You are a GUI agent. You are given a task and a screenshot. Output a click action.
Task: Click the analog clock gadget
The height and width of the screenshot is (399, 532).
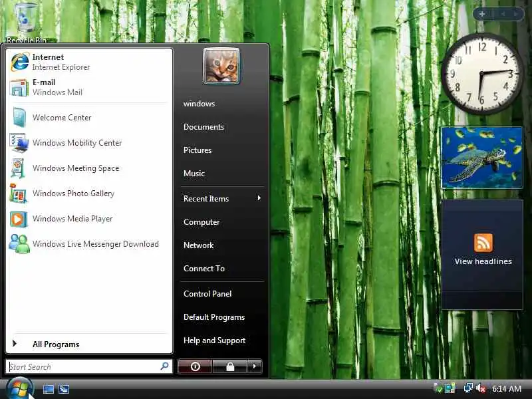point(481,73)
